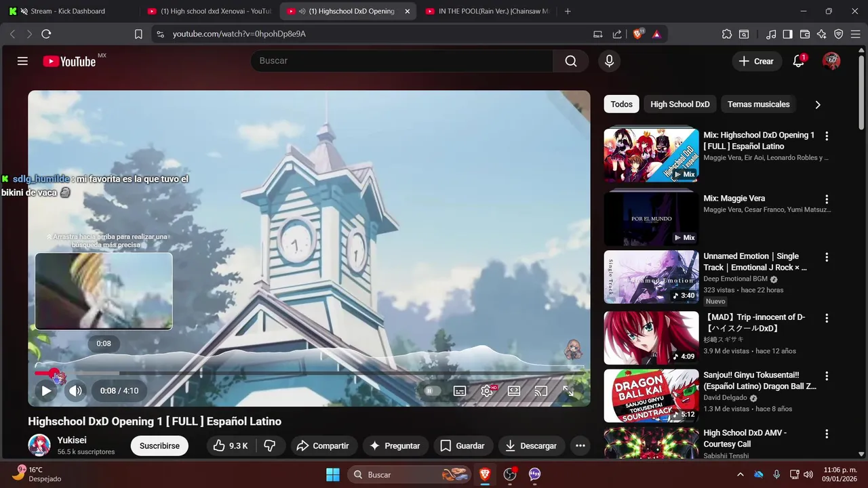
Task: Reload the page
Action: 46,34
